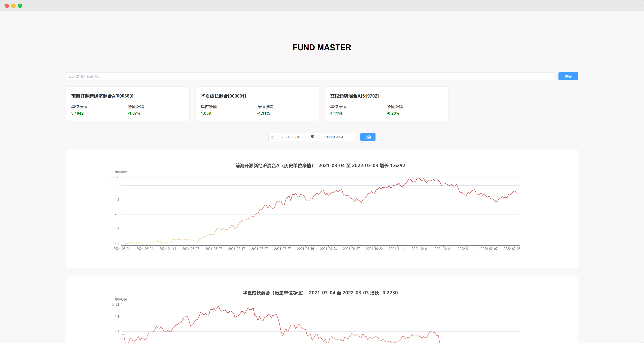Click the 查询 query button
This screenshot has width=644, height=343.
368,137
